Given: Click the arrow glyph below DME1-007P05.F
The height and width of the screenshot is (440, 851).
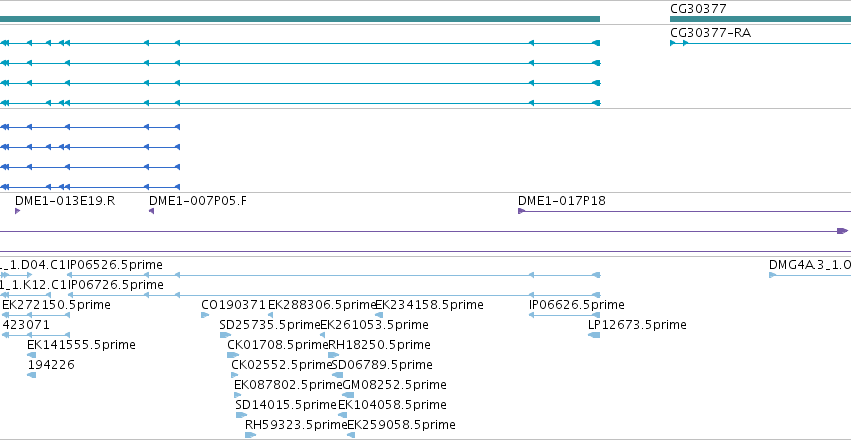Looking at the screenshot, I should click(x=151, y=211).
